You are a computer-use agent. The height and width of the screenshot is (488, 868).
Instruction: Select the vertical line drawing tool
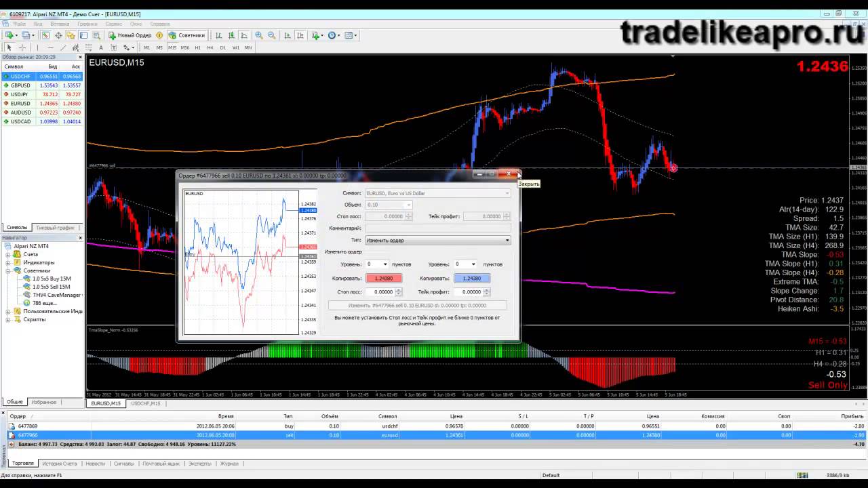(x=37, y=47)
